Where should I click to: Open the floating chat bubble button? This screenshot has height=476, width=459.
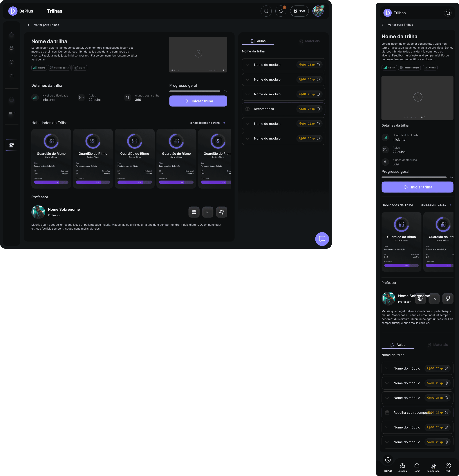[322, 239]
